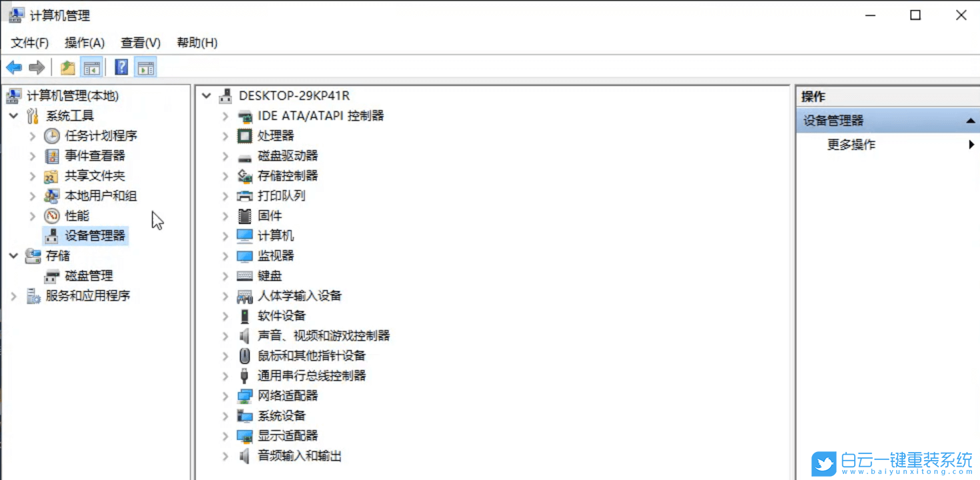980x480 pixels.
Task: Open the 操作 menu
Action: click(84, 42)
